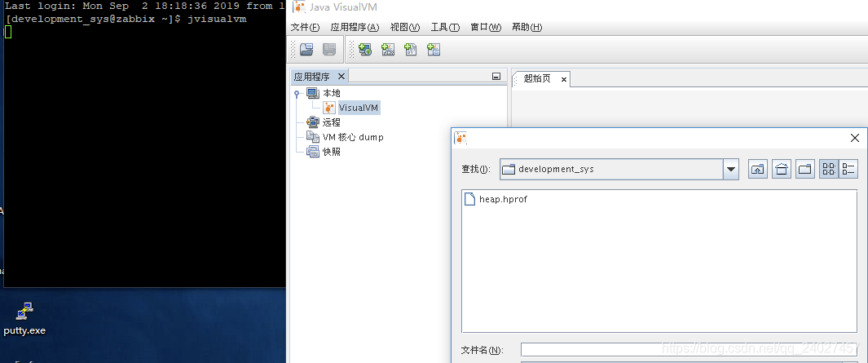Click the heap.hprof file icon

pos(470,199)
